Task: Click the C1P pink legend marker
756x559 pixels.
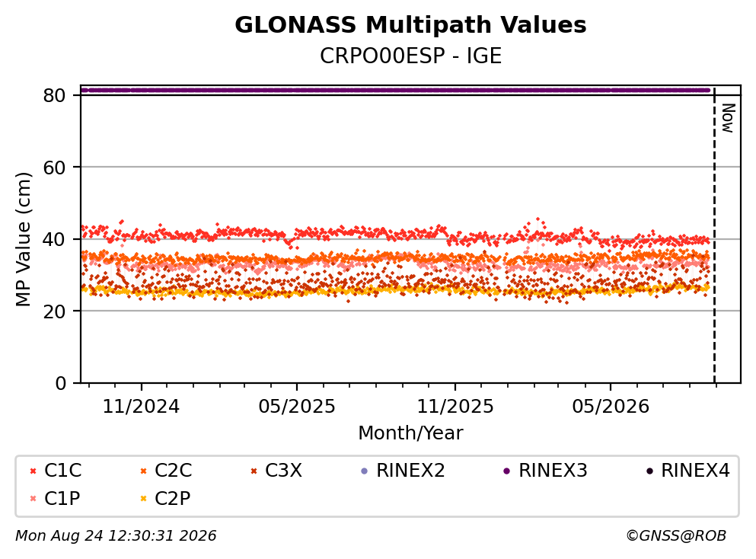Action: pos(33,499)
